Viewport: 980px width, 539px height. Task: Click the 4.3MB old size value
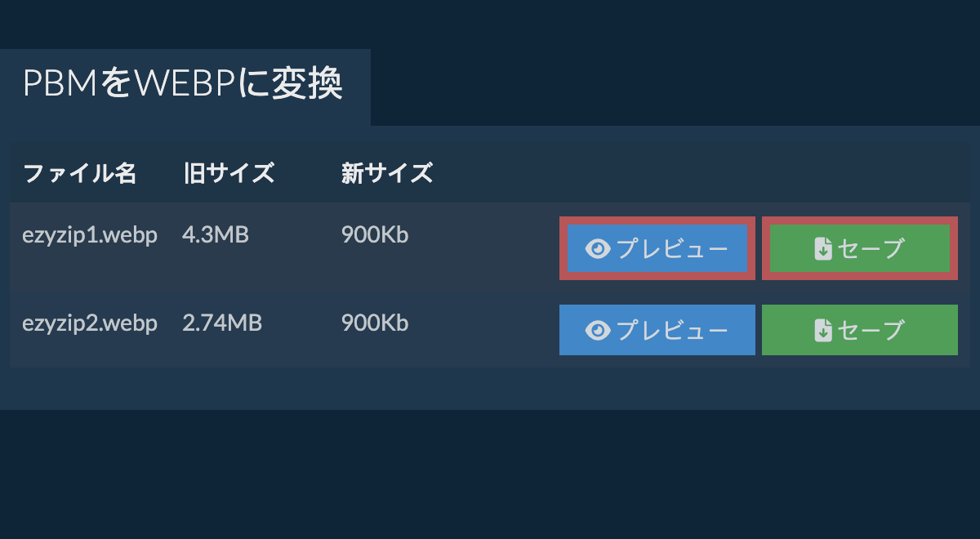(216, 236)
